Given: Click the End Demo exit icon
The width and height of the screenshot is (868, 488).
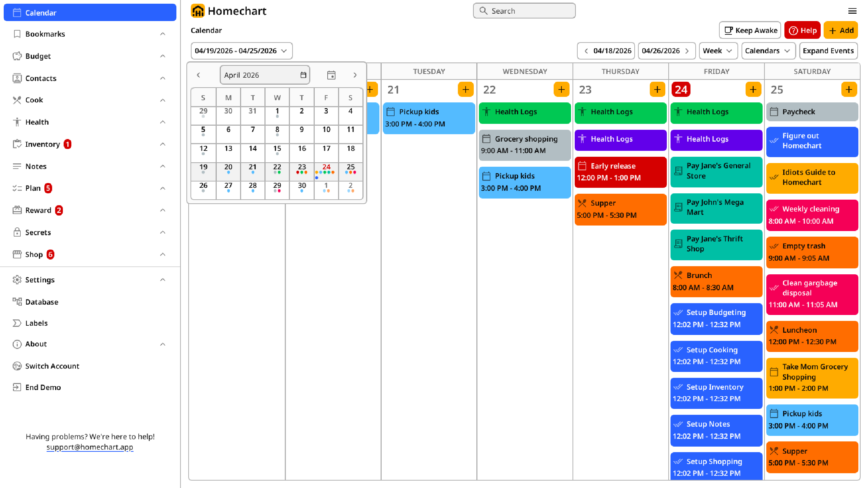Looking at the screenshot, I should 17,387.
